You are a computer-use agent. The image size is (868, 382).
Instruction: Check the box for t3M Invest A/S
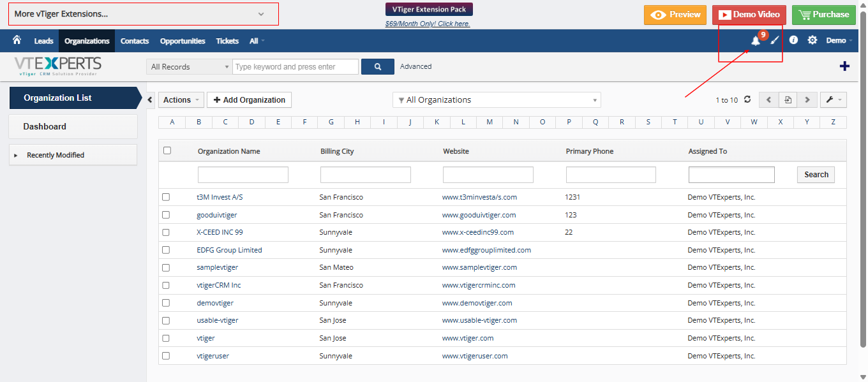pyautogui.click(x=166, y=197)
